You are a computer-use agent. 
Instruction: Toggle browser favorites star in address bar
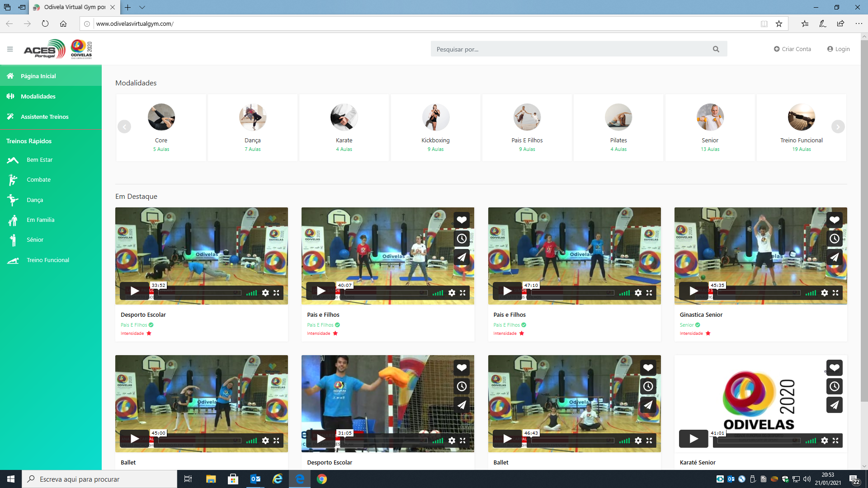pyautogui.click(x=778, y=24)
